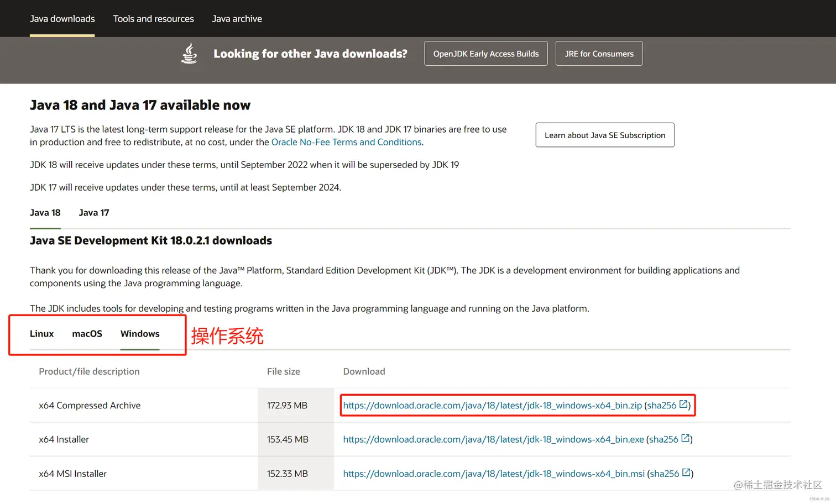The height and width of the screenshot is (504, 836).
Task: Open sha256 text link for the msi file
Action: pyautogui.click(x=665, y=474)
